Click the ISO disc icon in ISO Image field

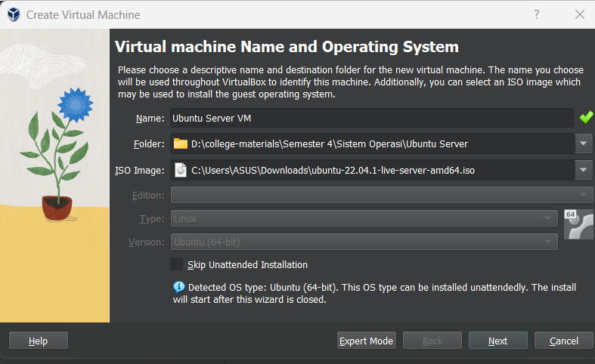click(x=180, y=170)
